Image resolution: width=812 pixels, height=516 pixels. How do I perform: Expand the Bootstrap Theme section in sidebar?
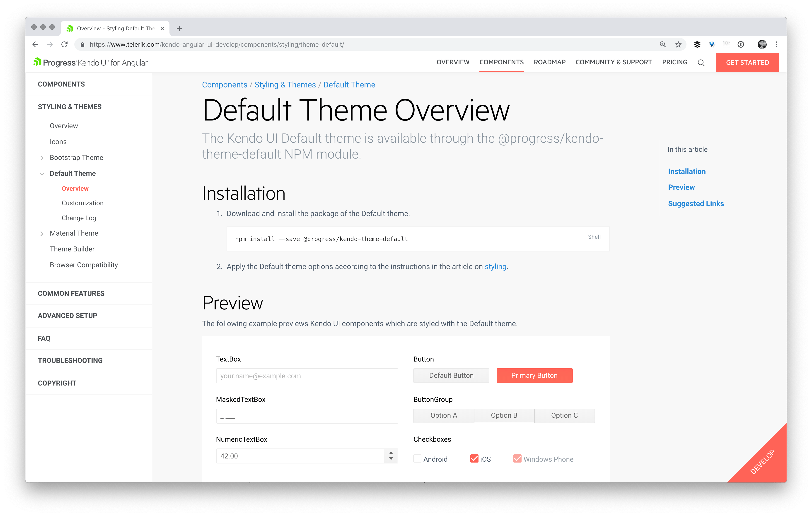point(42,157)
